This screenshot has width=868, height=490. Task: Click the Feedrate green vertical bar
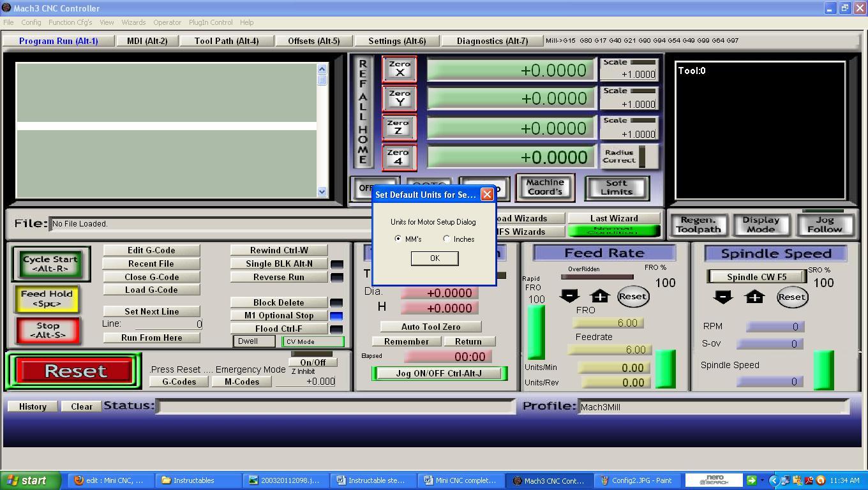click(x=666, y=369)
